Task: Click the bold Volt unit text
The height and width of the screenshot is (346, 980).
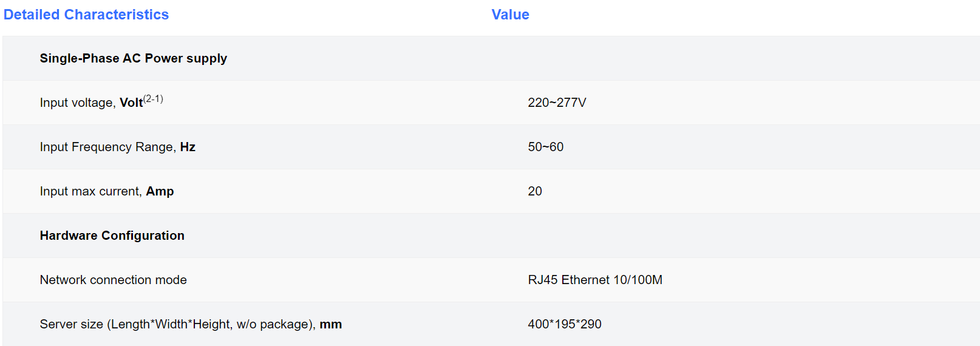Action: pos(131,103)
